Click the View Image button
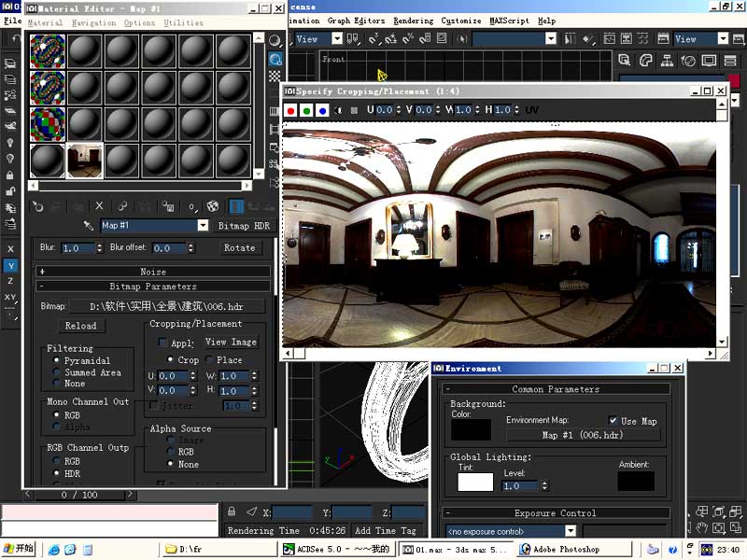The height and width of the screenshot is (560, 747). (231, 343)
